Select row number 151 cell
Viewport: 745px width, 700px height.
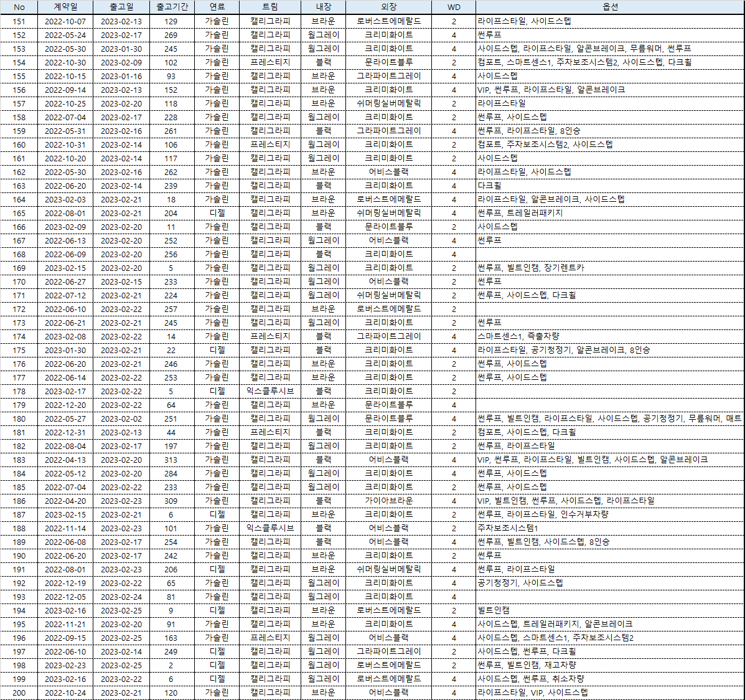click(19, 21)
